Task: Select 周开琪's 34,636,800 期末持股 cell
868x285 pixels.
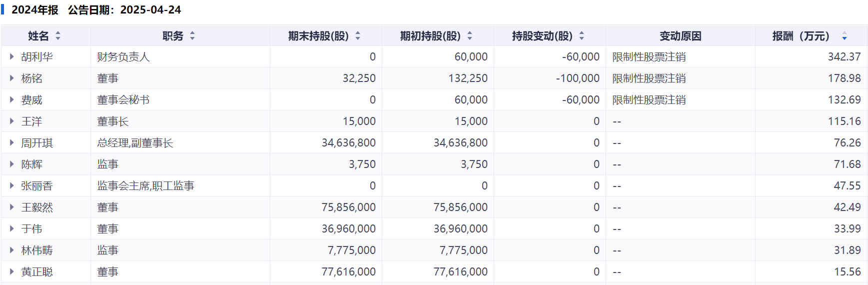Action: [x=348, y=143]
